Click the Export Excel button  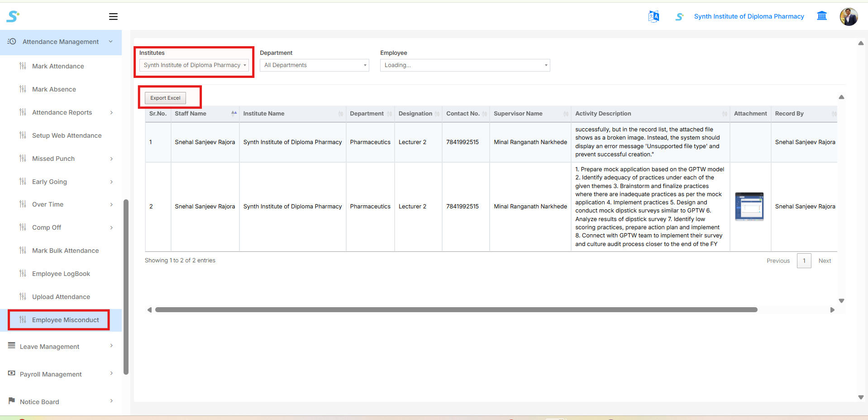click(165, 98)
